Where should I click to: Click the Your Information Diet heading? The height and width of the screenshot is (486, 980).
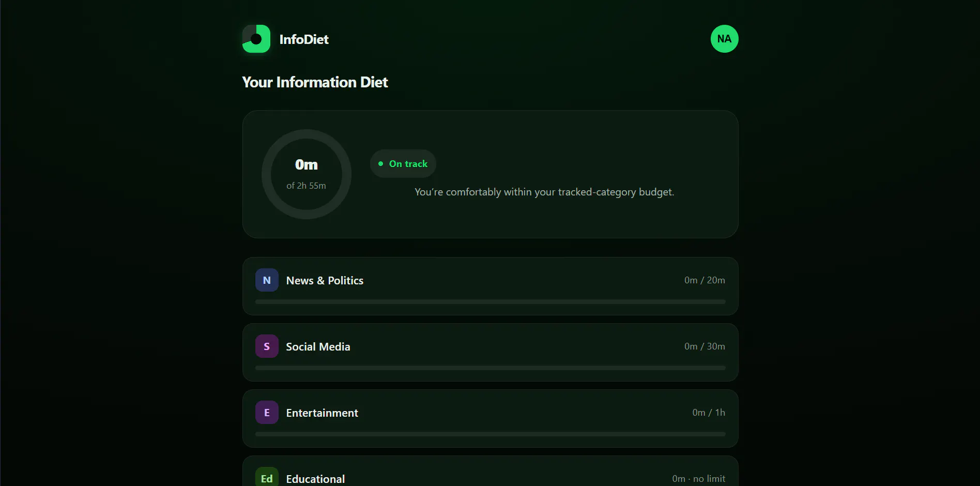[315, 82]
